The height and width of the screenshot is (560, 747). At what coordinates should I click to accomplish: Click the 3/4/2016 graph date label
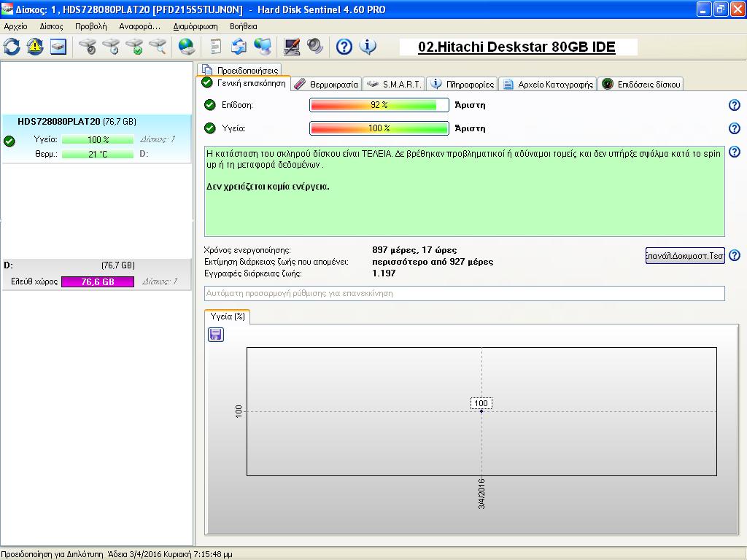click(481, 494)
